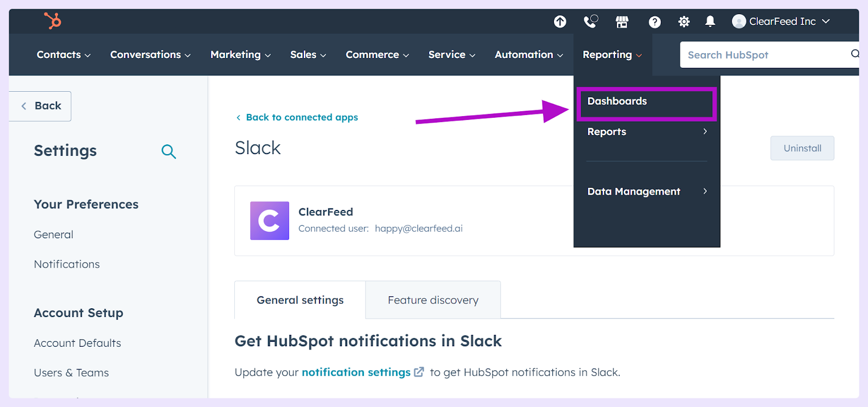
Task: Open the Sales dropdown menu
Action: pos(308,55)
